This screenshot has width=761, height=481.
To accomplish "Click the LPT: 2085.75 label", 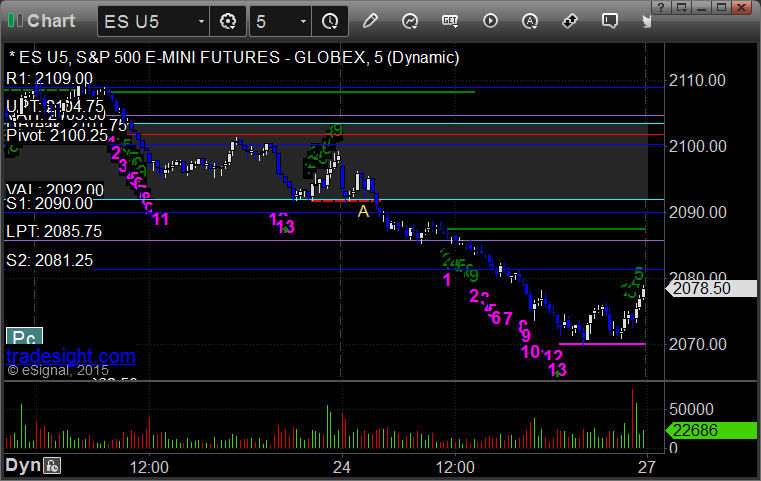I will 54,232.
